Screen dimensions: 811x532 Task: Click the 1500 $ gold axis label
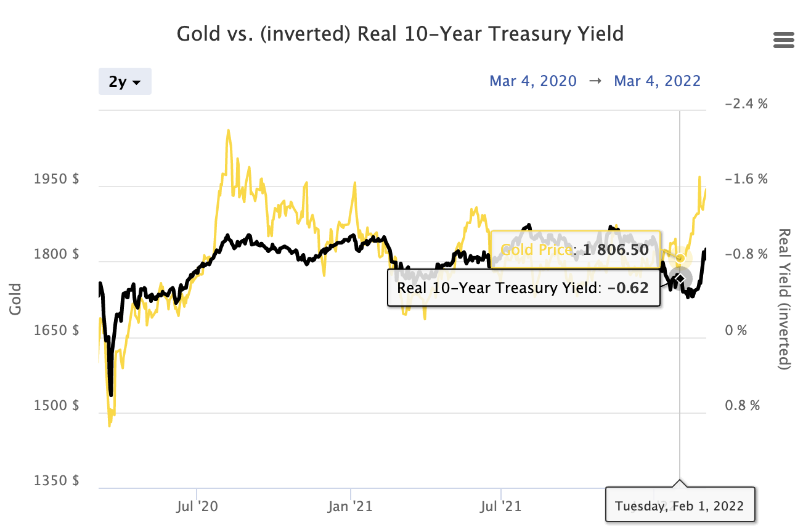[57, 406]
